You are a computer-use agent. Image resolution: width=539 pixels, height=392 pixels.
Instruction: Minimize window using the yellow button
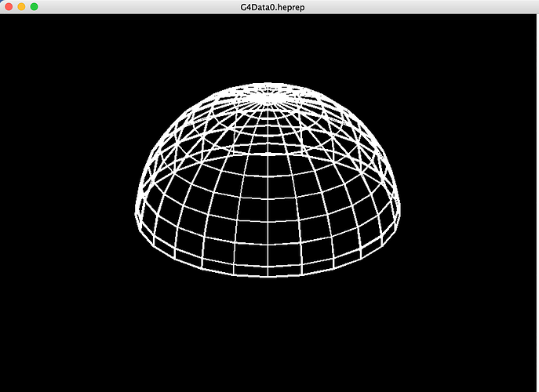[21, 7]
